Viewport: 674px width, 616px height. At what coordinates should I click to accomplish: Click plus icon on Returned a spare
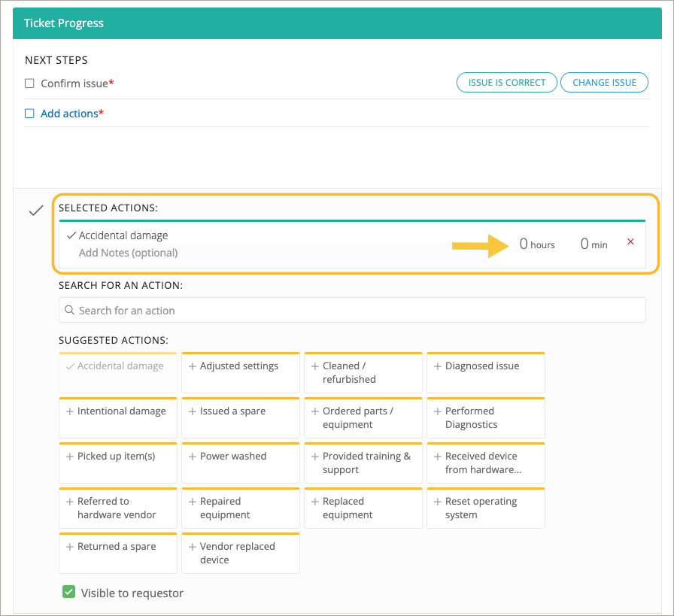(x=70, y=547)
